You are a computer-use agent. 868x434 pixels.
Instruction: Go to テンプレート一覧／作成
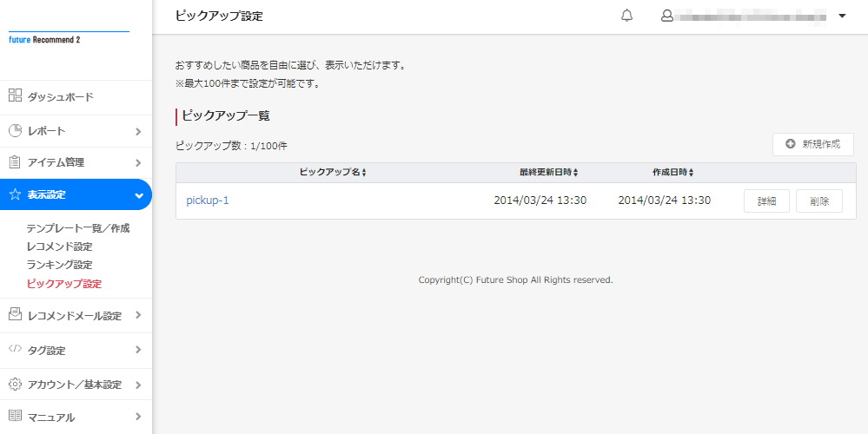click(x=78, y=227)
